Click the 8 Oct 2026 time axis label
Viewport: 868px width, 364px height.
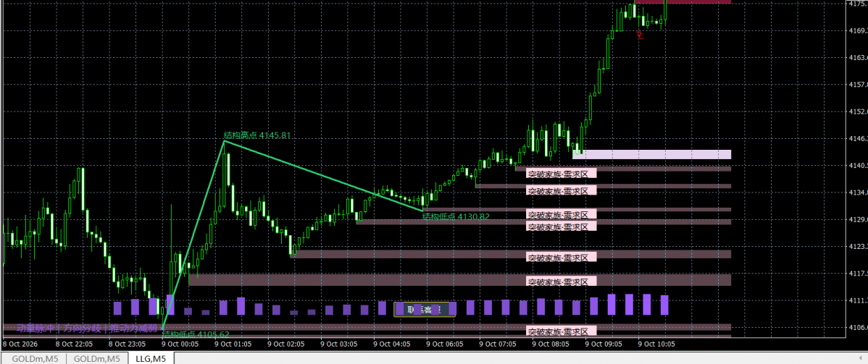pyautogui.click(x=20, y=344)
